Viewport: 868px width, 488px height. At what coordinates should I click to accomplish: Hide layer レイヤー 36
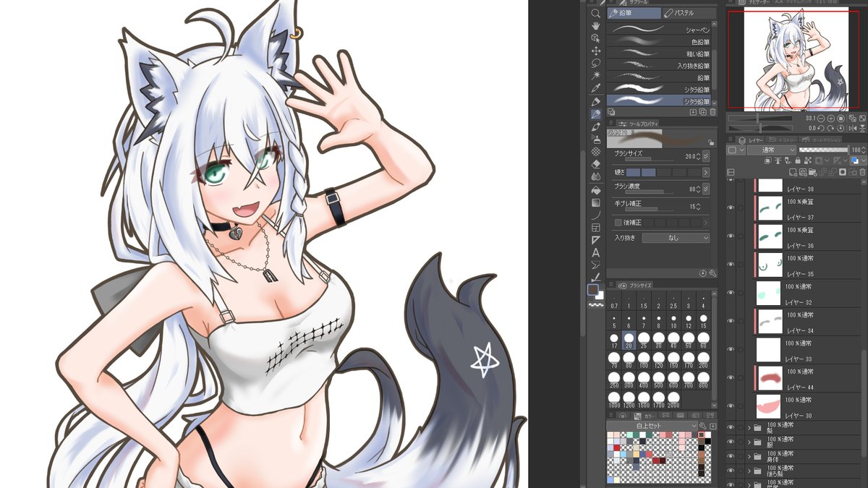(x=731, y=236)
